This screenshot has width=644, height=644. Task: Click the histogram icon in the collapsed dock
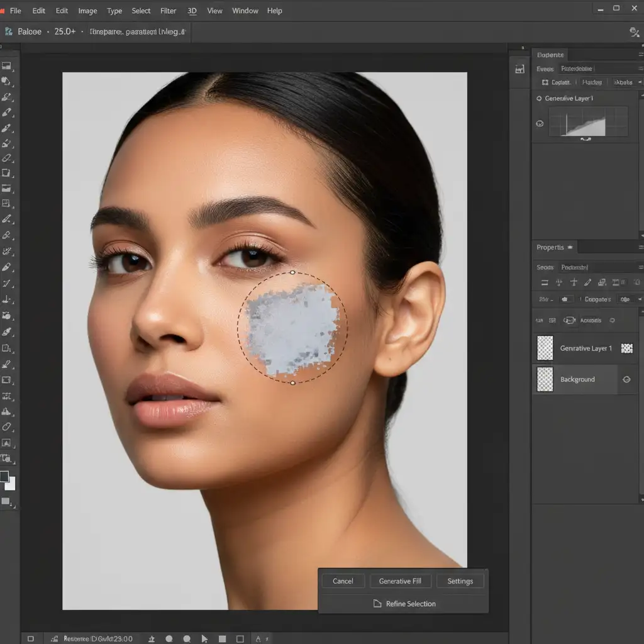pos(520,69)
